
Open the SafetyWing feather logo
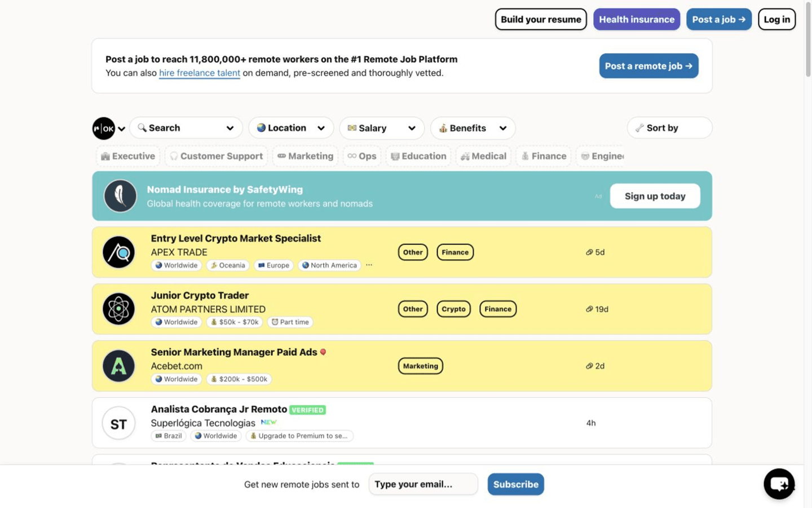coord(120,196)
